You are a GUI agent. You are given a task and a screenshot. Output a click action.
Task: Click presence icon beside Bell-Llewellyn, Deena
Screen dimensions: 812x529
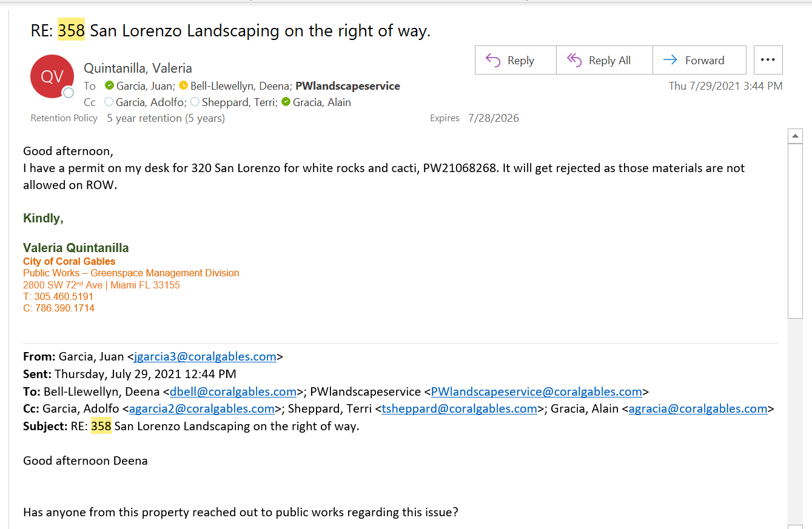(x=183, y=85)
